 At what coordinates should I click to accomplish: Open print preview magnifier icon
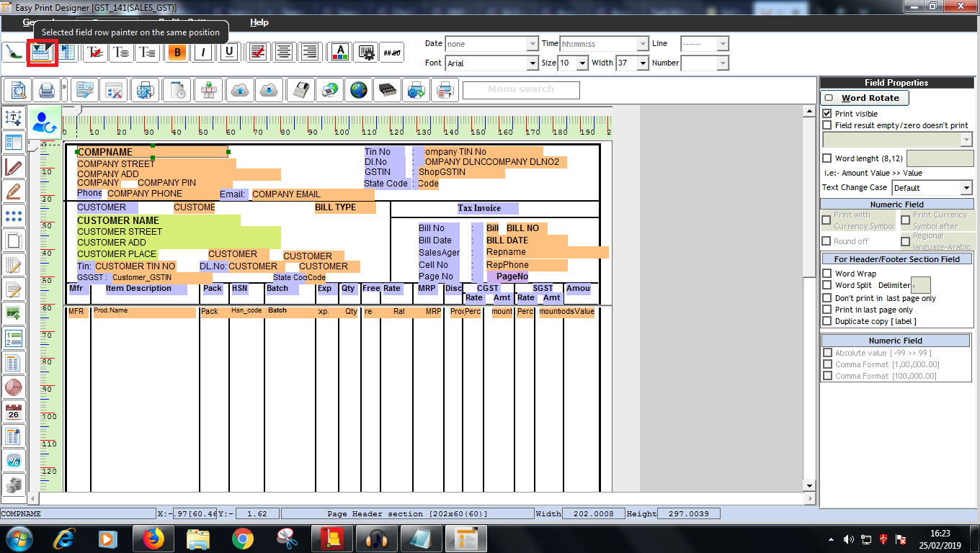(x=18, y=91)
